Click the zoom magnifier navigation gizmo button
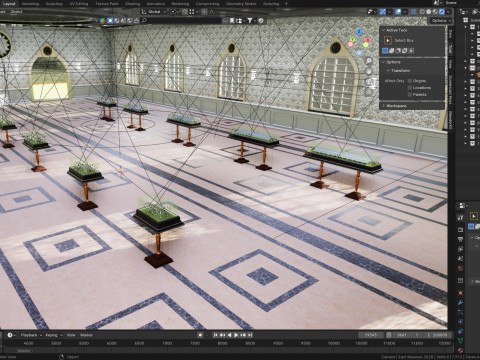Image resolution: width=480 pixels, height=360 pixels. (369, 61)
